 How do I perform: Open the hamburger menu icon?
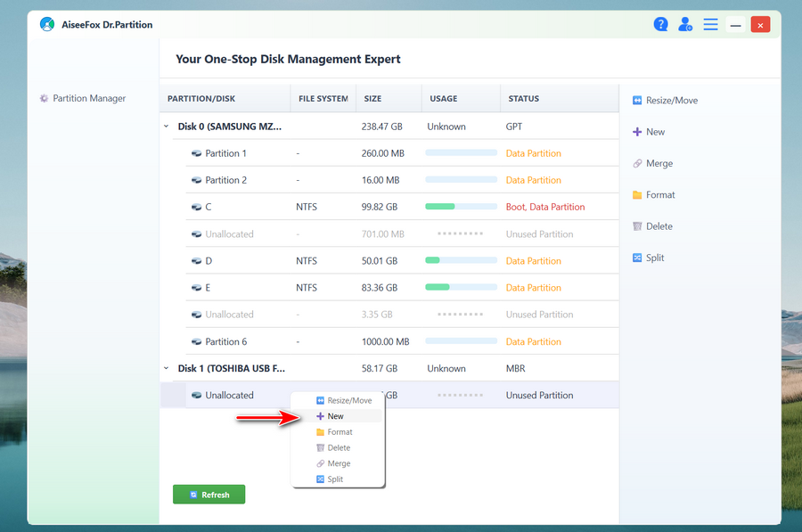pos(710,24)
